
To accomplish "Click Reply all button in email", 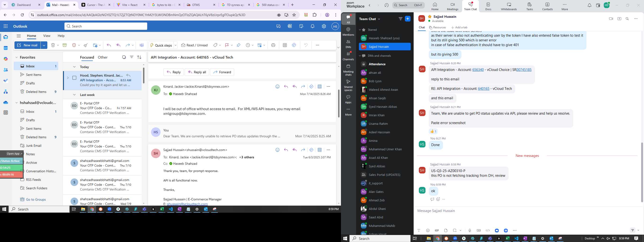I will point(197,72).
